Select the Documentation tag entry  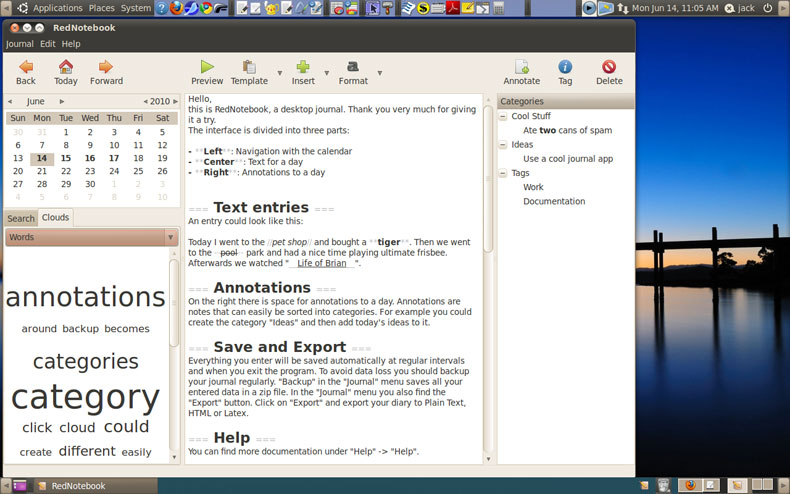(x=554, y=201)
